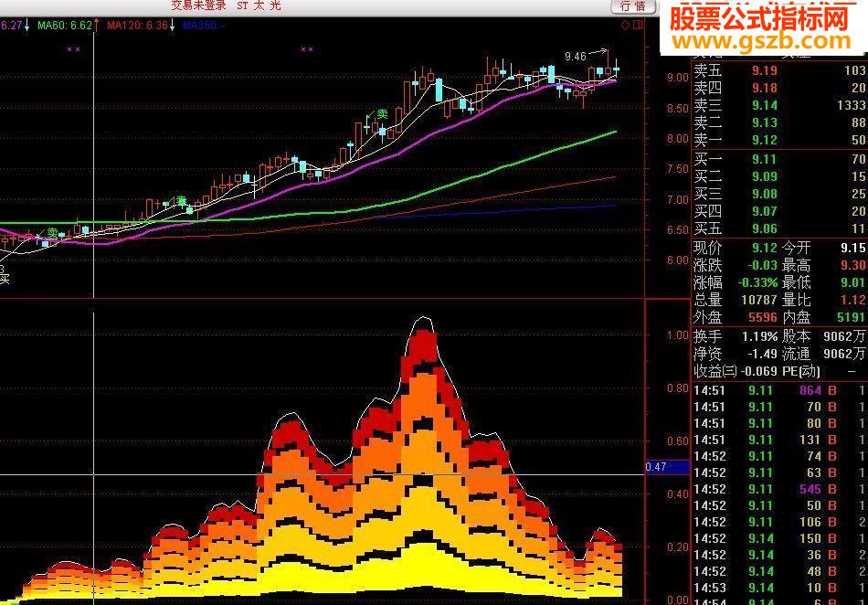Viewport: 868px width, 605px height.
Task: Select the 卖四 9.18 ask row
Action: (779, 88)
